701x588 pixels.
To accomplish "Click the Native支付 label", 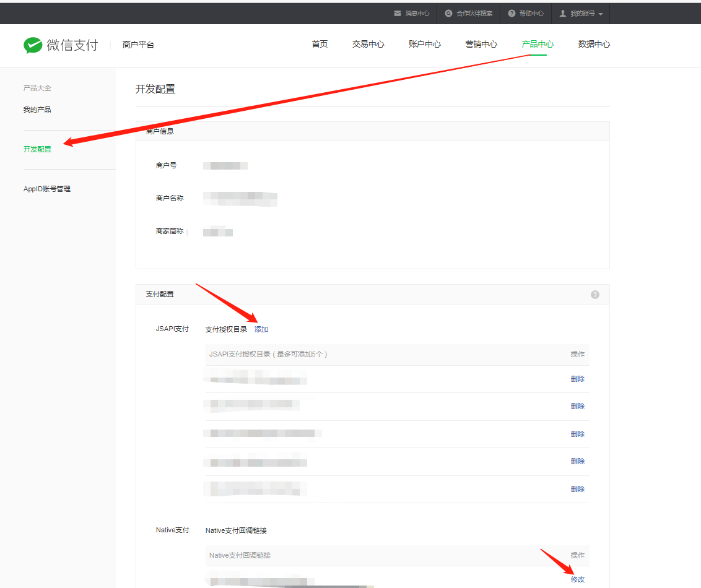I will point(173,530).
